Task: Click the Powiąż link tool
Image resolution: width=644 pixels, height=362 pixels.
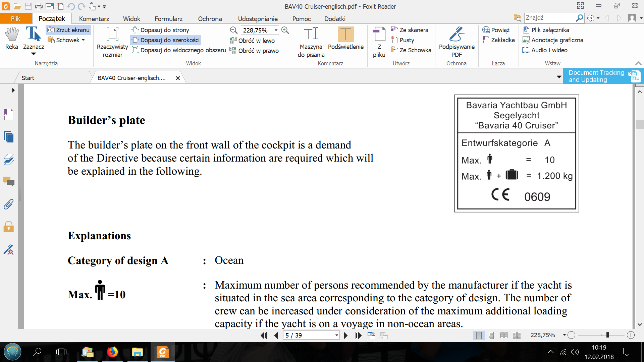Action: pyautogui.click(x=496, y=30)
